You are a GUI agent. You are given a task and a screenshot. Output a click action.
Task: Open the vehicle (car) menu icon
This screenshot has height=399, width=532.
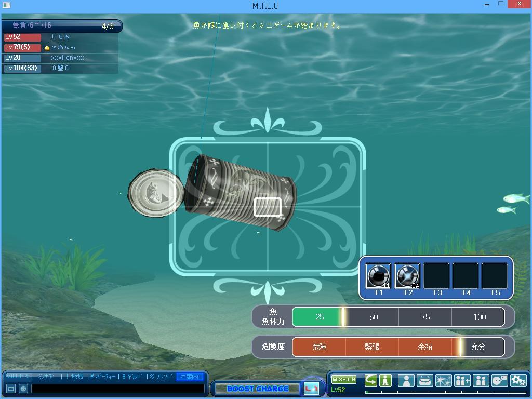coord(424,380)
